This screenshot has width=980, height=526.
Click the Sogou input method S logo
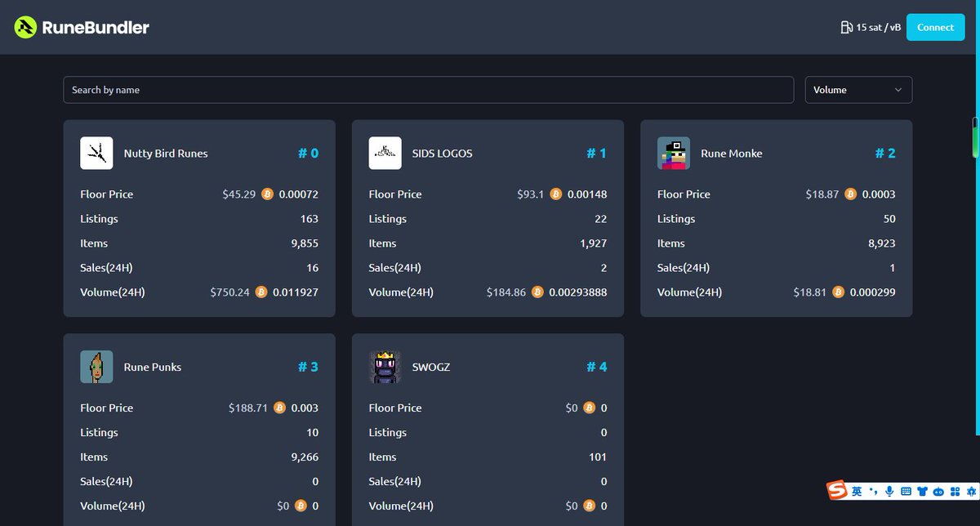pyautogui.click(x=837, y=490)
